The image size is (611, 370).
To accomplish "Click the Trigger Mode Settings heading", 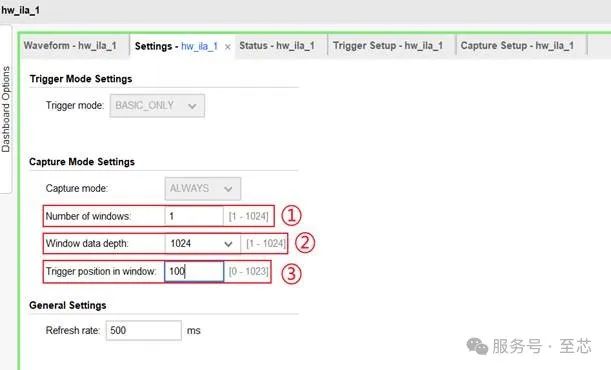I will (81, 79).
